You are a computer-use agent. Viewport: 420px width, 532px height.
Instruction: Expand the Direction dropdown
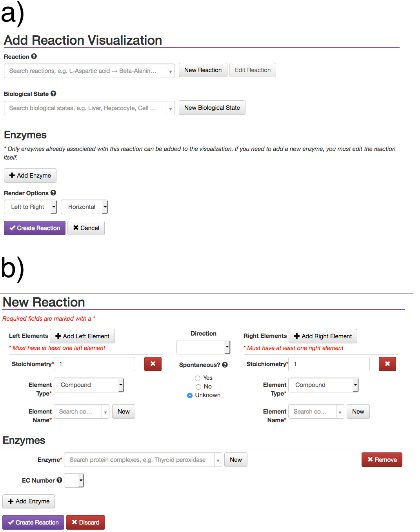203,347
